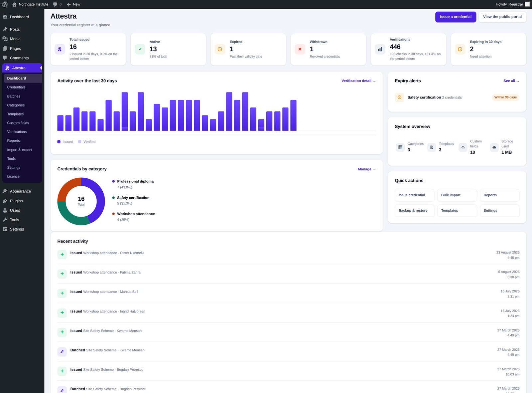Click the Total issued ribbon icon
This screenshot has width=532, height=393.
point(60,49)
